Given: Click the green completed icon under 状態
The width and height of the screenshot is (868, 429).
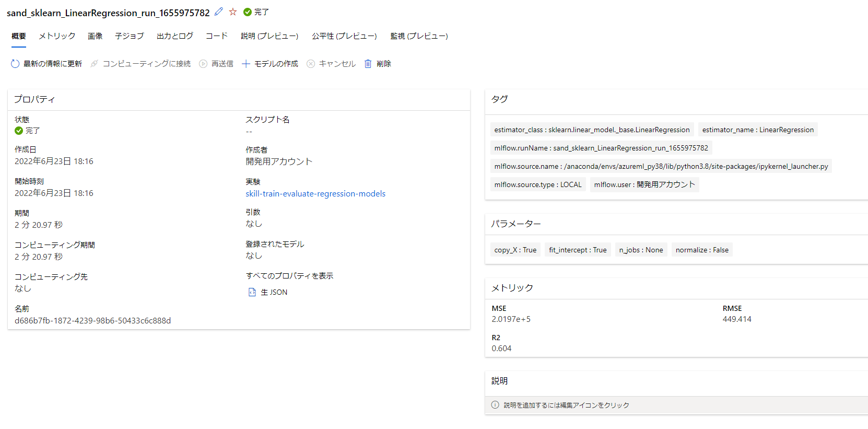Looking at the screenshot, I should point(19,131).
